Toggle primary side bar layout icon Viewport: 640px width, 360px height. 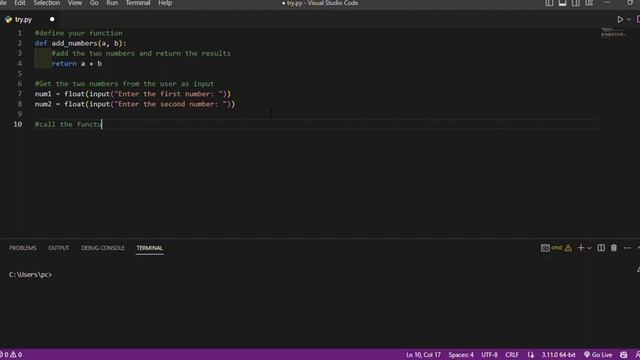click(x=549, y=3)
